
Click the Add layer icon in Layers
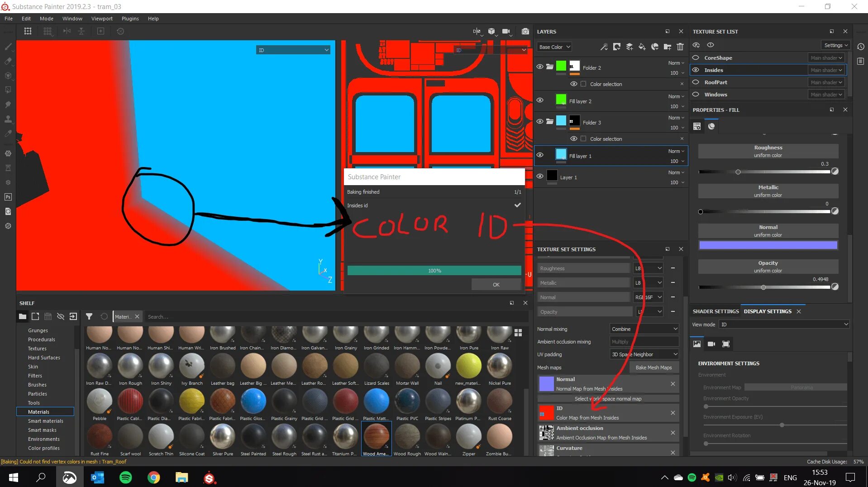tap(630, 47)
